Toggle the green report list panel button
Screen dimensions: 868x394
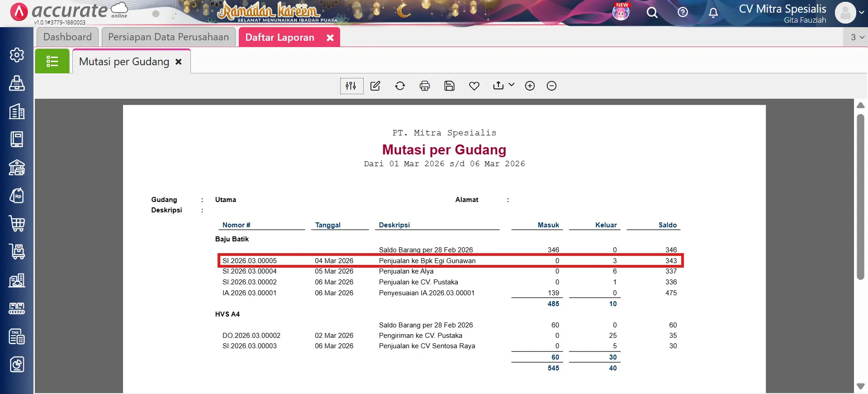pyautogui.click(x=52, y=61)
